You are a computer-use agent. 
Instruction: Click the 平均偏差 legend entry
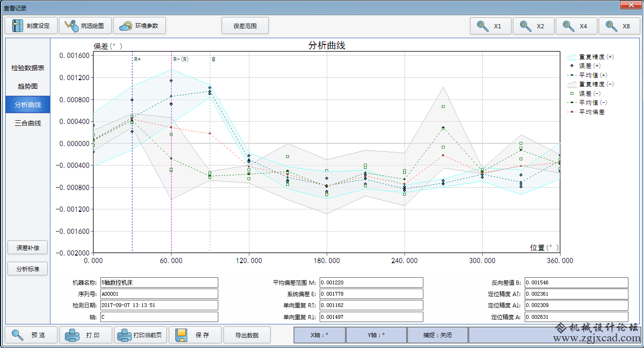coord(586,112)
